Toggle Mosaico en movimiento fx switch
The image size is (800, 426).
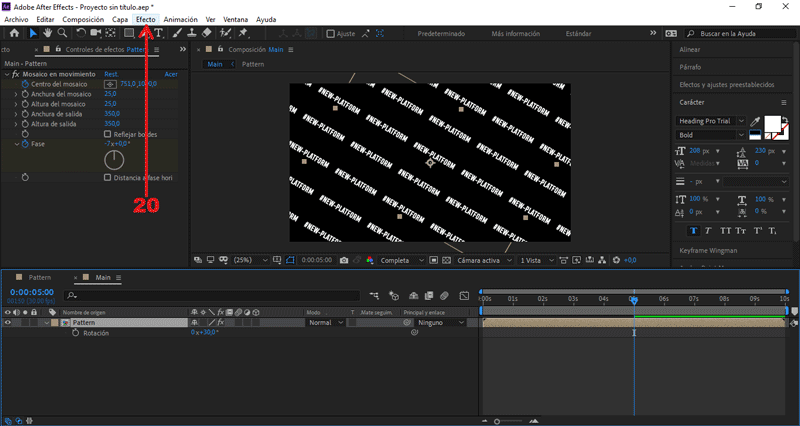click(16, 74)
